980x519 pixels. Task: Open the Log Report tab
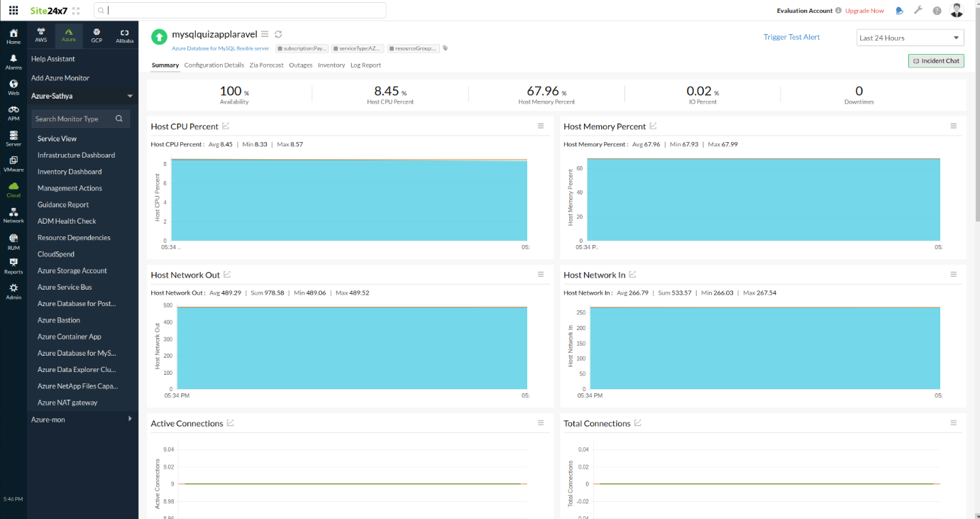coord(365,65)
